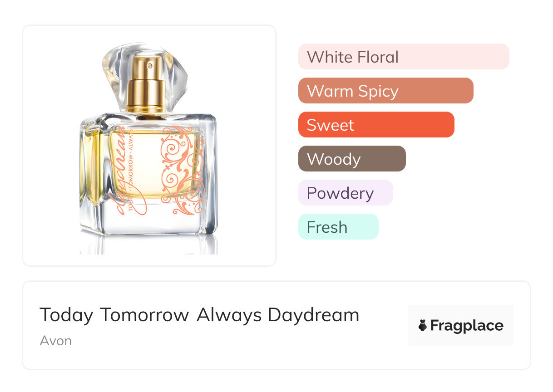Choose the mint Fresh accord bar

click(x=338, y=227)
